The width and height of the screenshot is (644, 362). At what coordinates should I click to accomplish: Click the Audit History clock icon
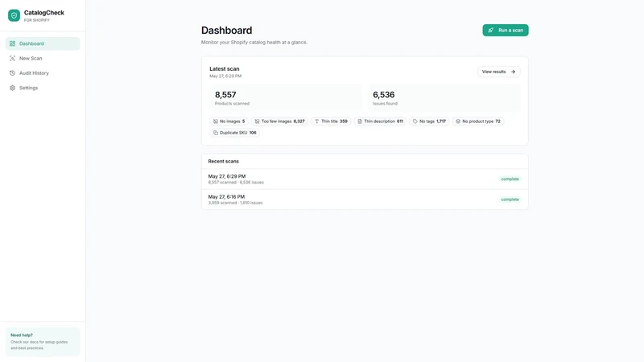[x=12, y=73]
